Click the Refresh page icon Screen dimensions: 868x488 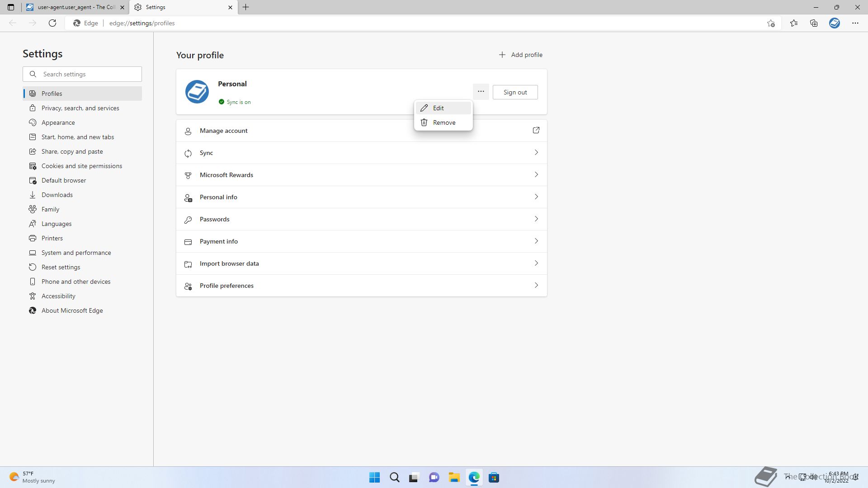(52, 23)
